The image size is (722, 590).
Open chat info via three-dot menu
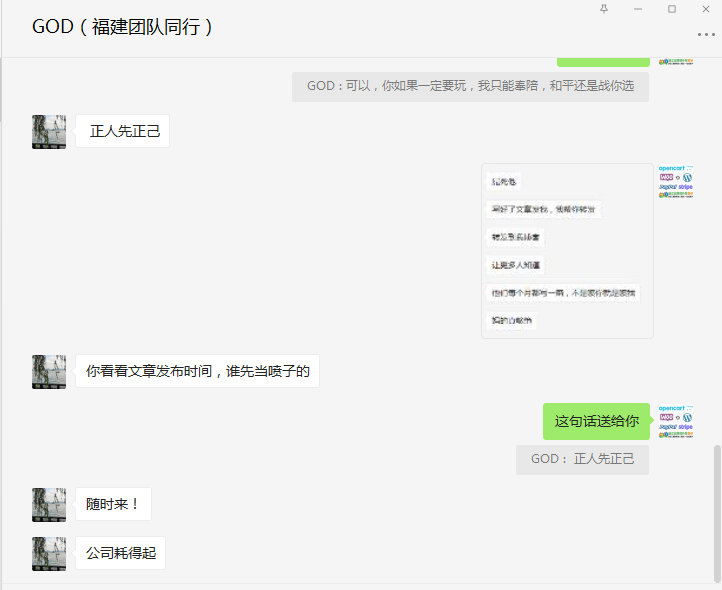(706, 34)
